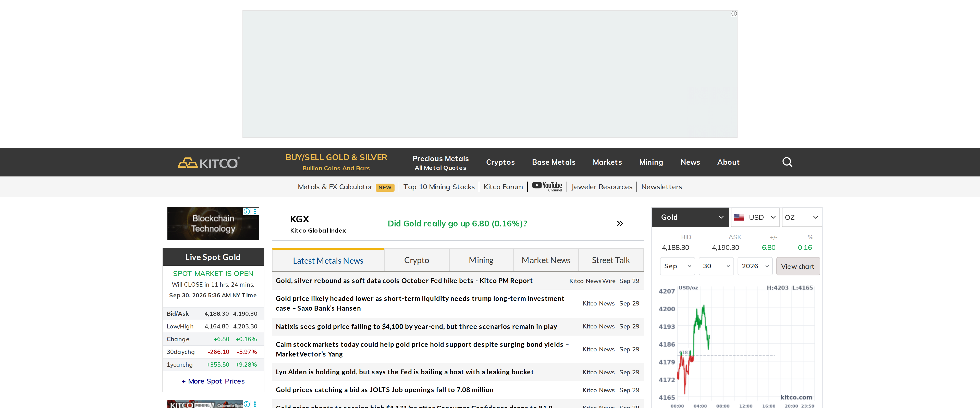Open the Gold metal dropdown

point(690,217)
